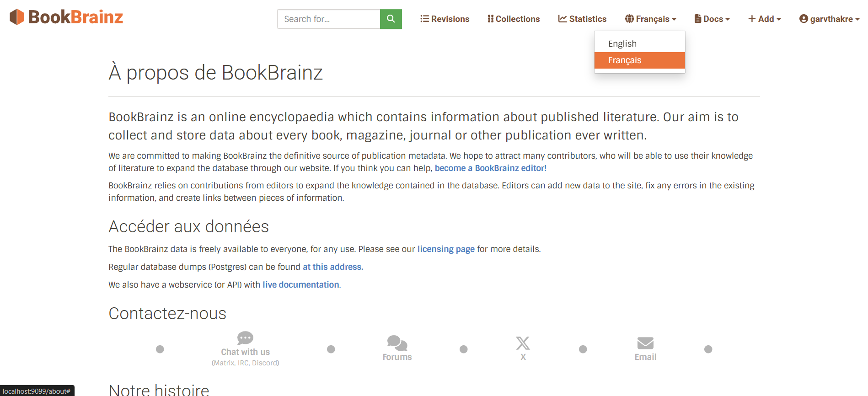The height and width of the screenshot is (396, 868).
Task: Click the Search for... input field
Action: [328, 19]
